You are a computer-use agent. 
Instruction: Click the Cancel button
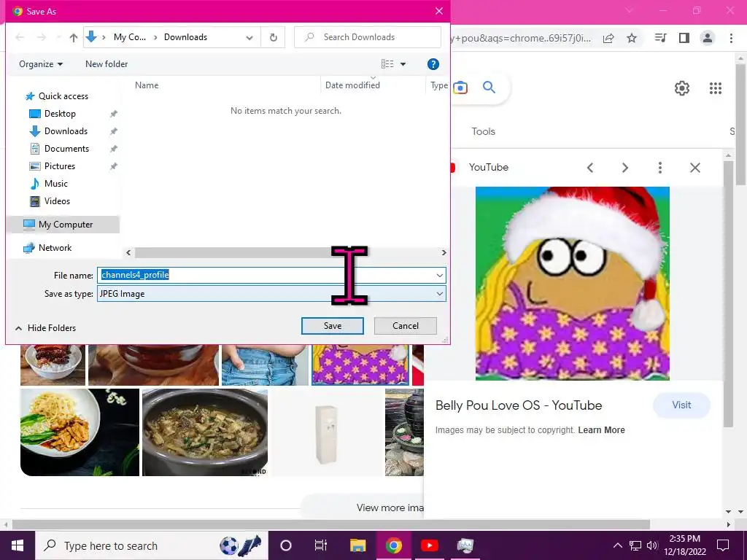click(x=406, y=326)
